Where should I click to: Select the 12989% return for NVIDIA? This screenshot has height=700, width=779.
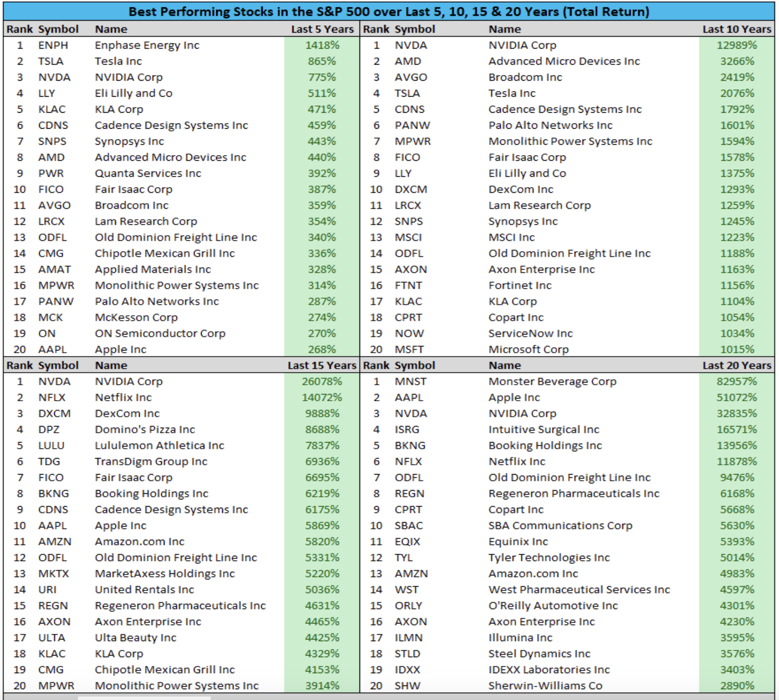737,45
